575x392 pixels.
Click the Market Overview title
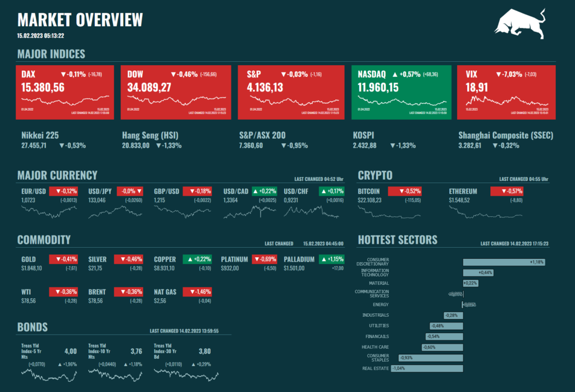tap(80, 20)
